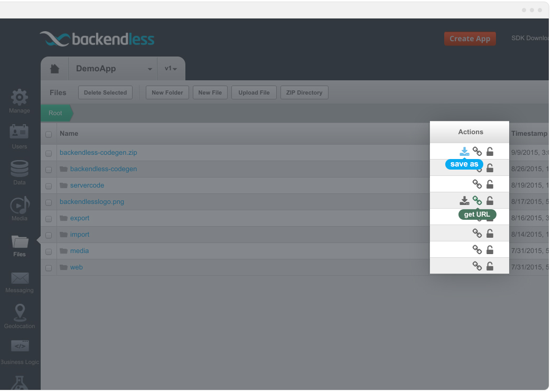The height and width of the screenshot is (392, 553).
Task: Open the Manage section in the sidebar
Action: (x=20, y=101)
